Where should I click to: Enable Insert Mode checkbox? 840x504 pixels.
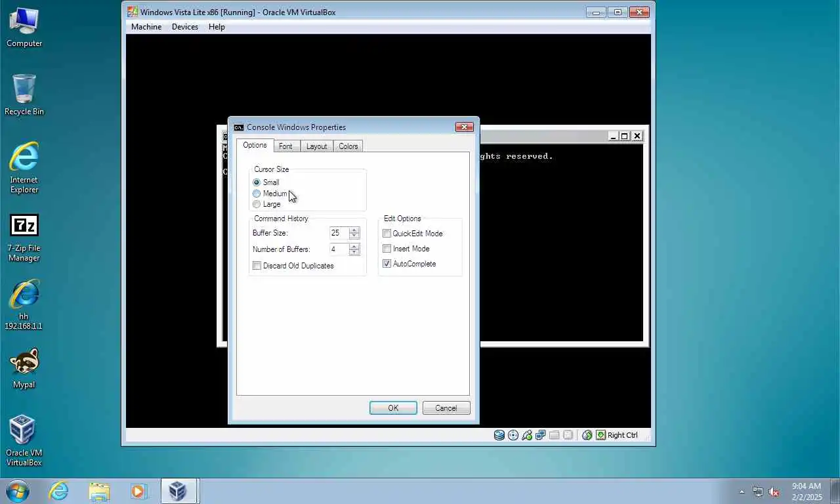tap(387, 249)
